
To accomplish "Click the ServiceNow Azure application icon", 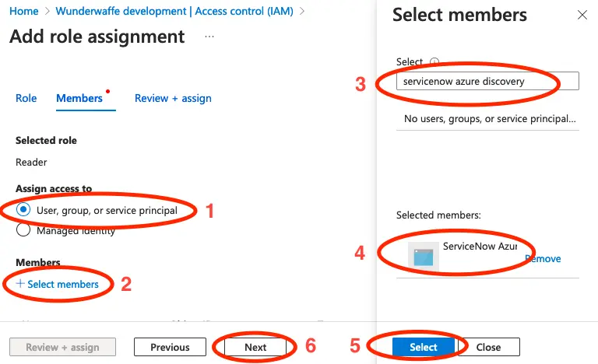I will (x=424, y=258).
